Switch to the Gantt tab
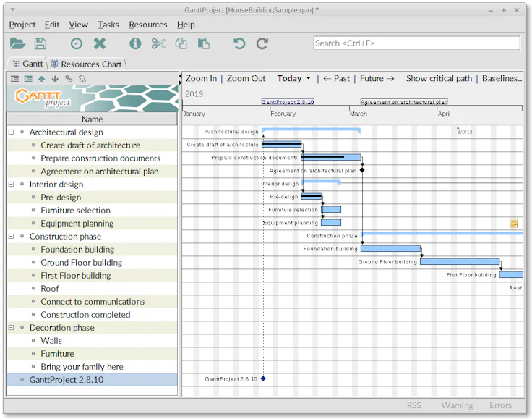Viewport: 532px width, 419px height. [x=27, y=64]
